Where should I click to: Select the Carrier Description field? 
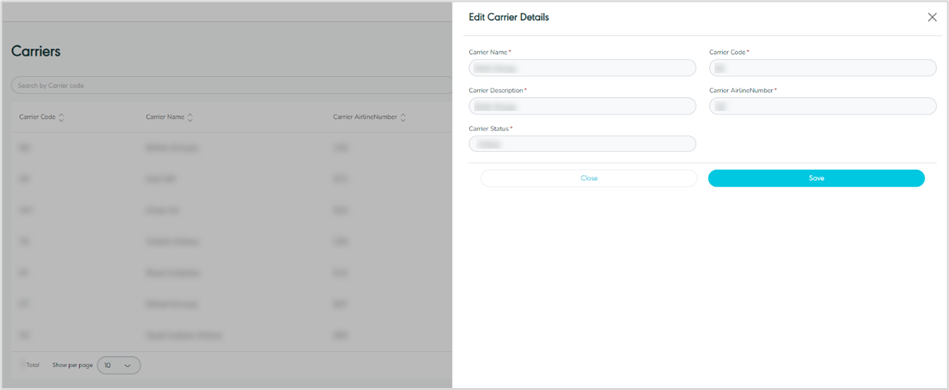582,106
